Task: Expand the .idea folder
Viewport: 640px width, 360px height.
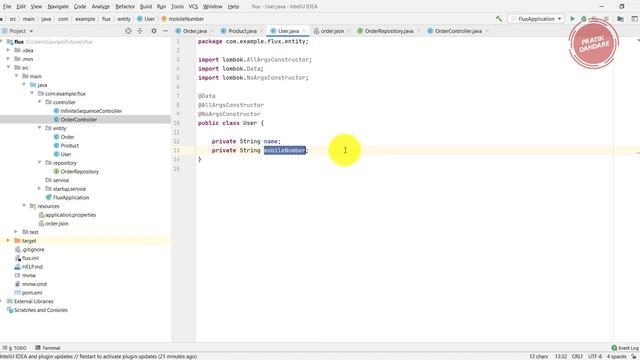Action: pyautogui.click(x=8, y=50)
